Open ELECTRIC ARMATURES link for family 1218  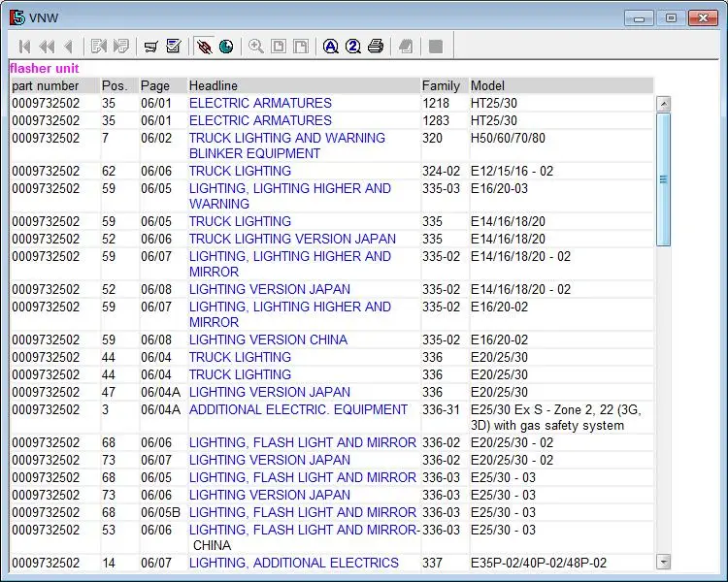pos(260,103)
